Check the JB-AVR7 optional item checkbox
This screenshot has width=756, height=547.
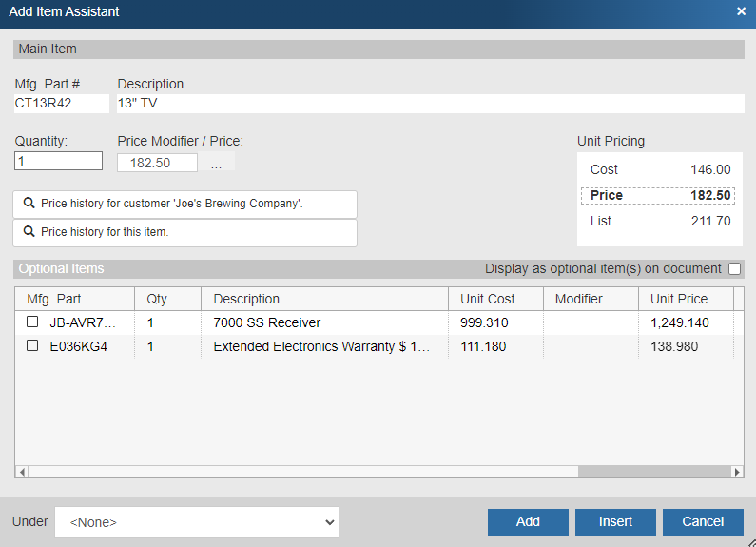click(32, 322)
